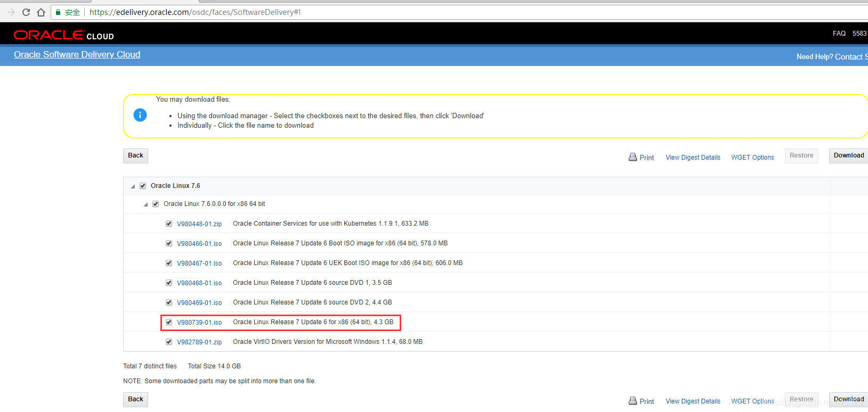868x412 pixels.
Task: Uncheck the V980466-01.iso checkbox
Action: tap(169, 243)
